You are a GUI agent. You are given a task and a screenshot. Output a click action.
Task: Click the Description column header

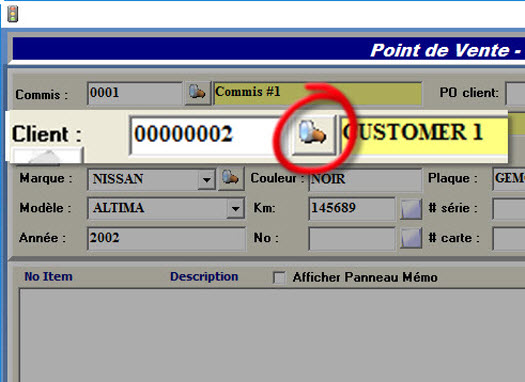[204, 277]
